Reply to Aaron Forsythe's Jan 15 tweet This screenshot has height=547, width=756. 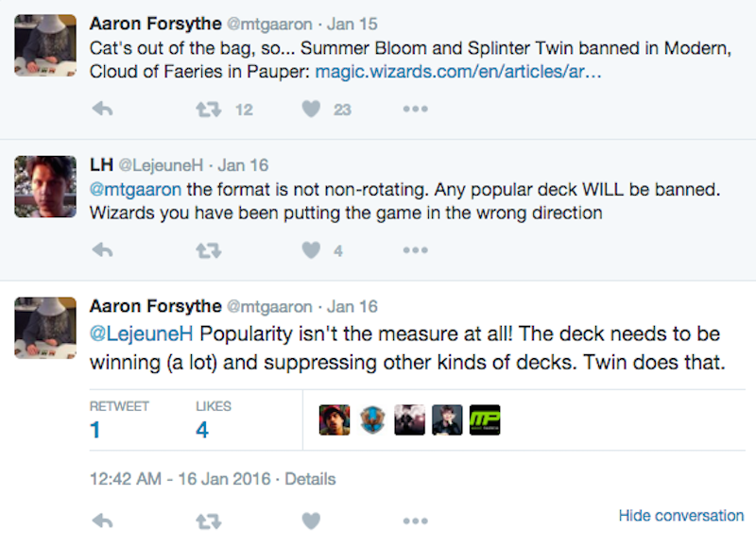102,110
